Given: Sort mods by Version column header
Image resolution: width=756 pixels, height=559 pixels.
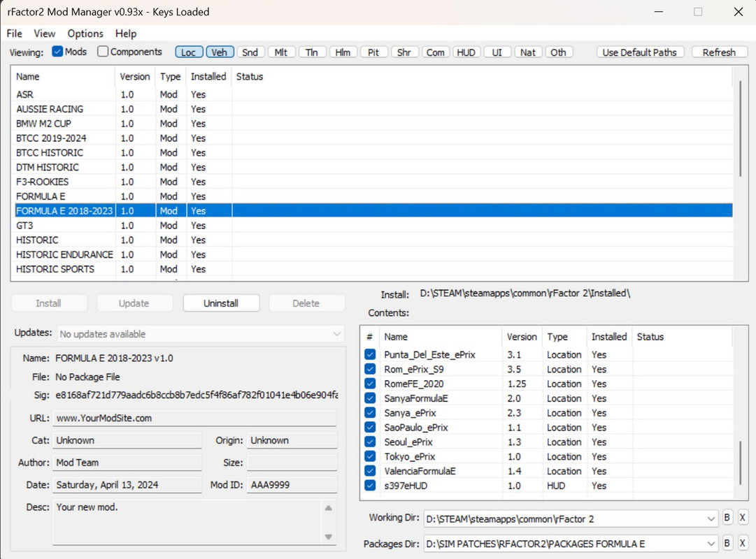Looking at the screenshot, I should pyautogui.click(x=134, y=77).
